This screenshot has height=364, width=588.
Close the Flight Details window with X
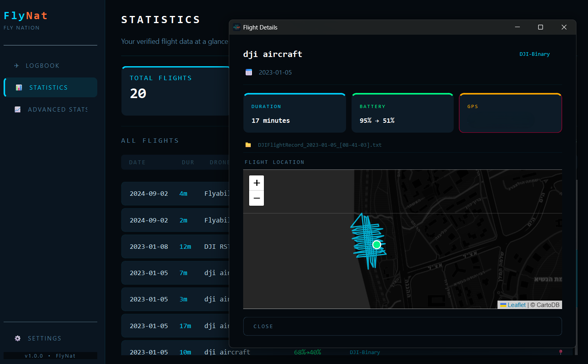(x=564, y=27)
